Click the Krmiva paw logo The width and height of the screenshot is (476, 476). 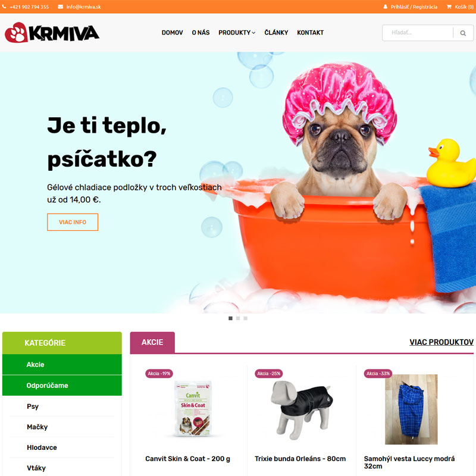[52, 33]
